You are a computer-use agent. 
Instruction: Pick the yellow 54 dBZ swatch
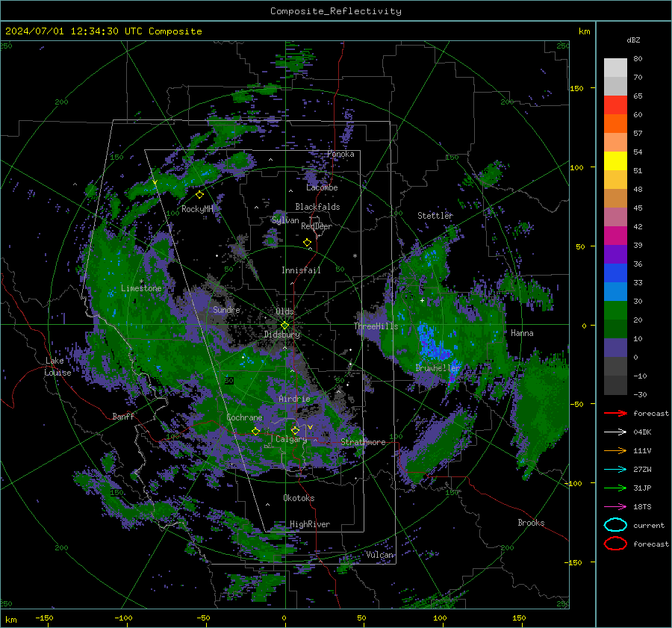point(615,161)
